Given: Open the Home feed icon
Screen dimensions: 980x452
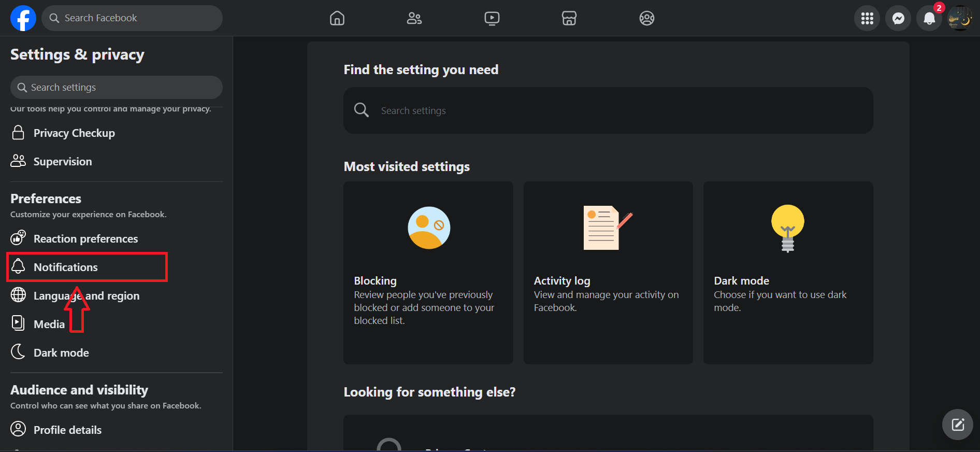Looking at the screenshot, I should (337, 19).
